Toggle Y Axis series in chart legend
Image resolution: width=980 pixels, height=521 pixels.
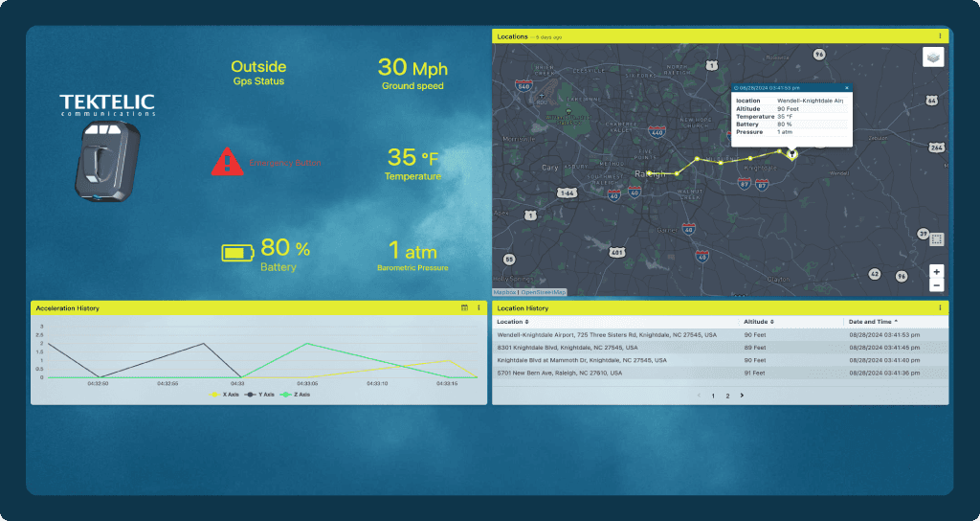coord(259,395)
